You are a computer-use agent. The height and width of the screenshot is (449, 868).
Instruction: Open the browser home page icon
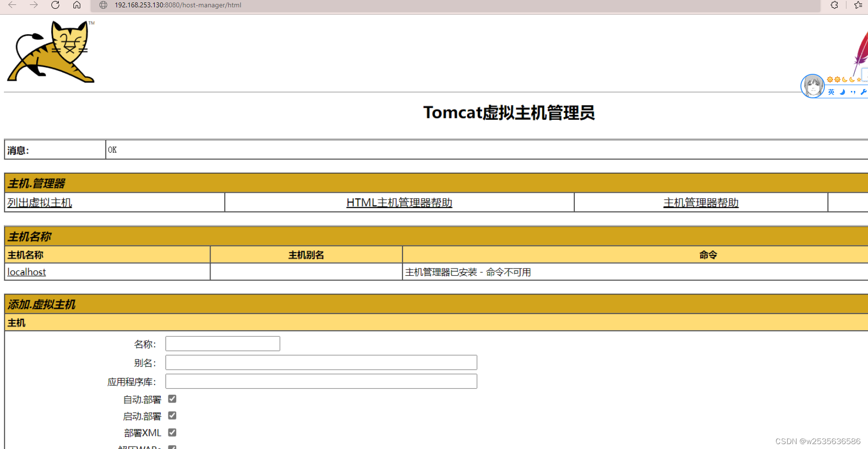tap(77, 5)
